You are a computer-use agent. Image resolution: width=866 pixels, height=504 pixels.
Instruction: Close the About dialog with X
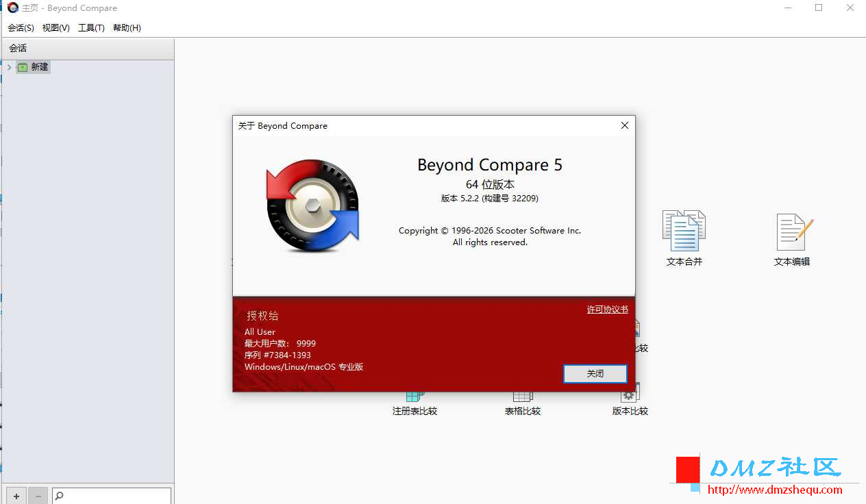click(624, 125)
